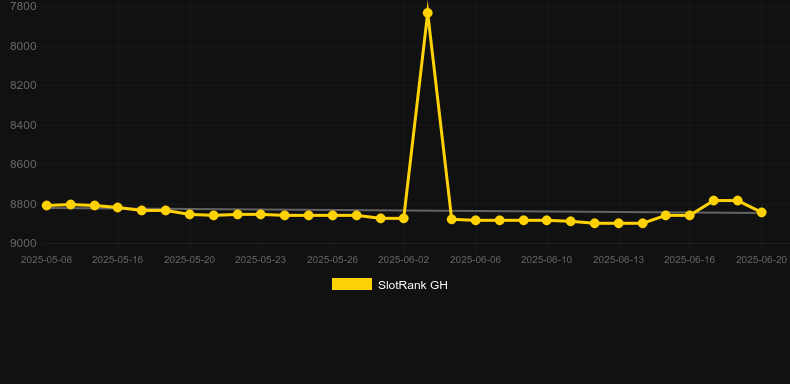The height and width of the screenshot is (384, 790).
Task: Click data point above 2025-06-16 label
Action: click(690, 215)
